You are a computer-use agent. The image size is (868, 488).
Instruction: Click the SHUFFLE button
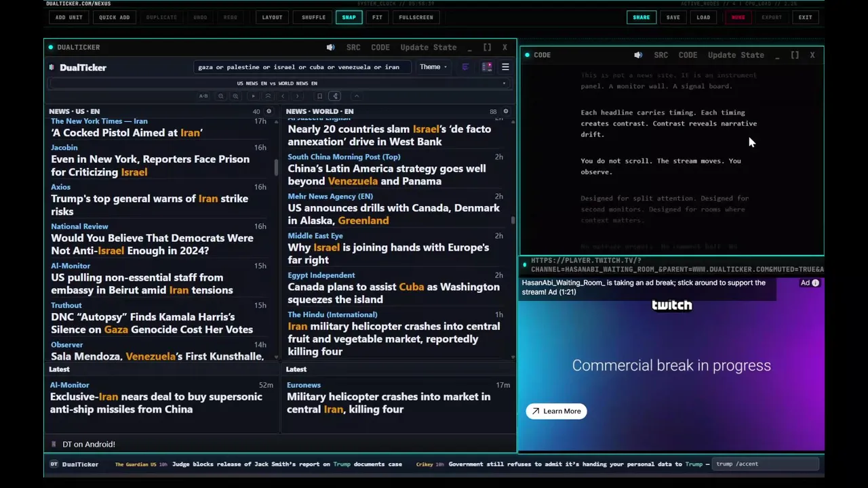click(x=313, y=17)
